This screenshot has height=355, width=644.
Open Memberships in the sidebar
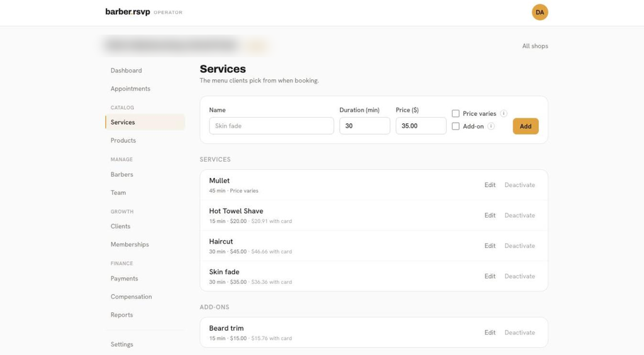(x=130, y=244)
